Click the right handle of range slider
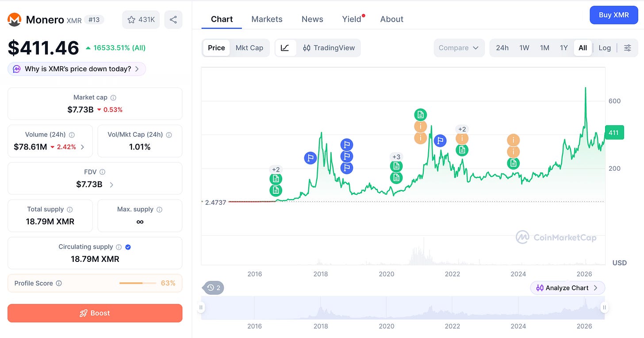This screenshot has height=338, width=644. [604, 307]
